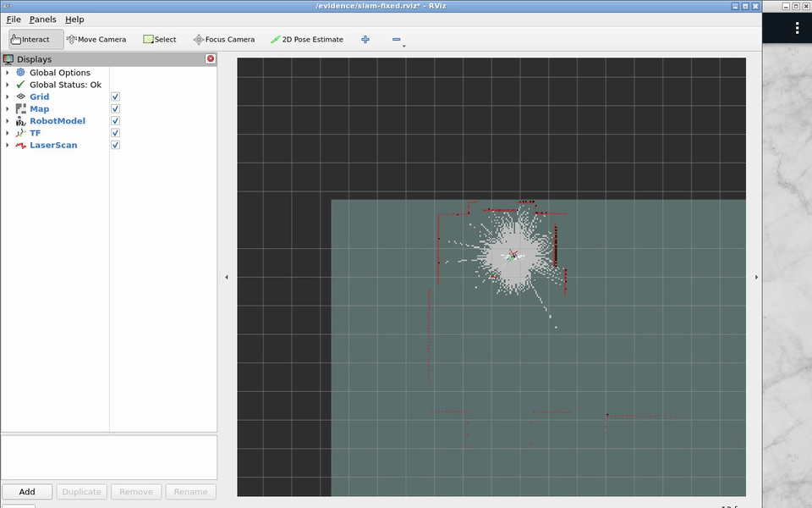
Task: Select the Interact tool
Action: pyautogui.click(x=36, y=40)
